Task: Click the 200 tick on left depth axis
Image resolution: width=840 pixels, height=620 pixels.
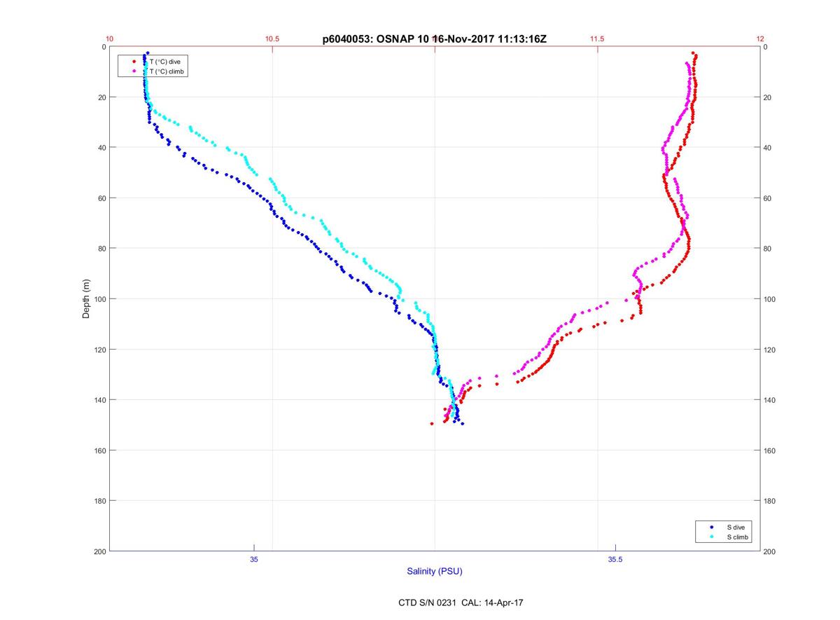Action: (x=100, y=551)
